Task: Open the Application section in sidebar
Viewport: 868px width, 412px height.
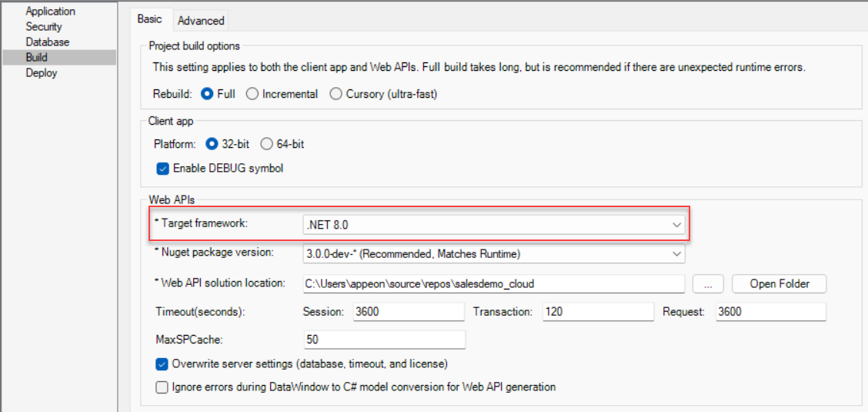Action: tap(51, 12)
